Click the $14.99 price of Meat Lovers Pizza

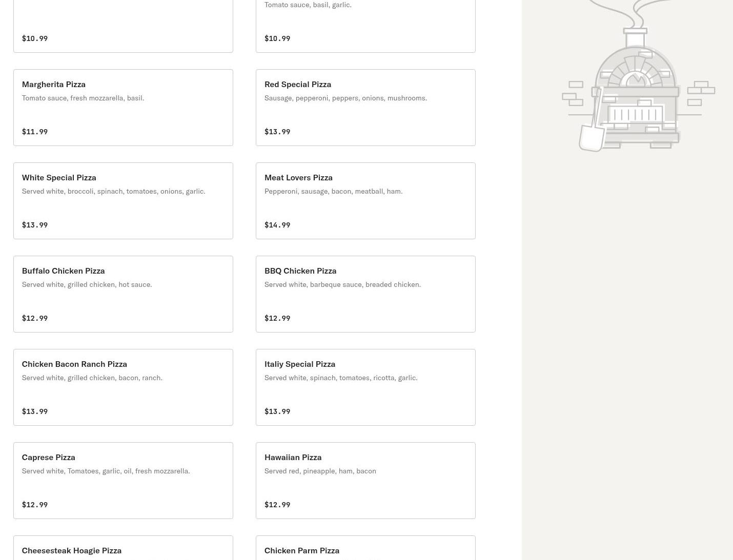tap(277, 225)
